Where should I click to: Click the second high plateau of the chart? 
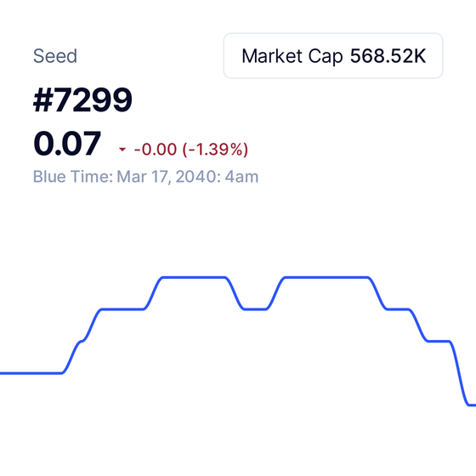coord(326,277)
